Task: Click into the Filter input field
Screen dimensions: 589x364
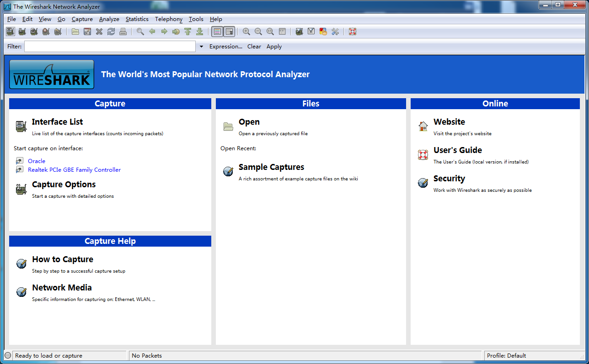Action: click(110, 47)
